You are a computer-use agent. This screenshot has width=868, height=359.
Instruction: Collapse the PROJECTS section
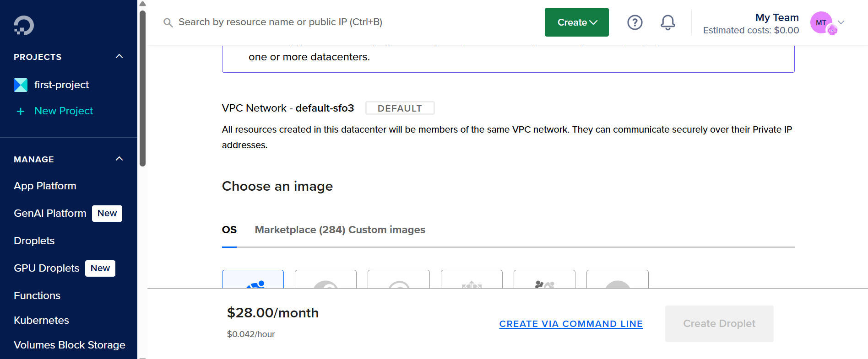(x=119, y=56)
